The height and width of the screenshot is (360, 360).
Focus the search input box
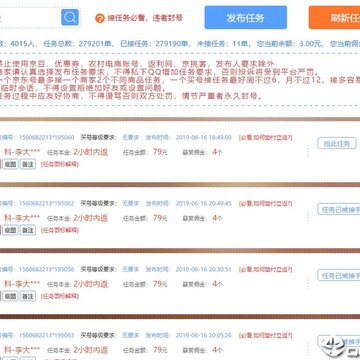tap(30, 17)
